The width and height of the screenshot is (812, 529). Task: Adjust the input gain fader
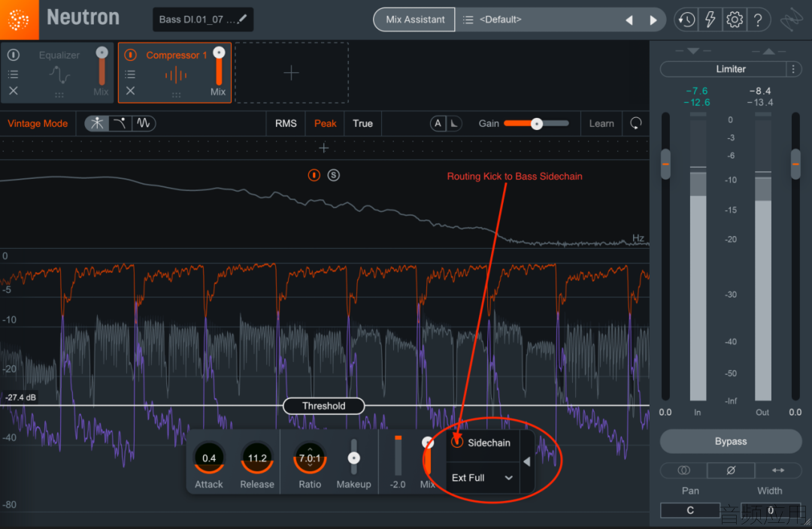pos(666,164)
